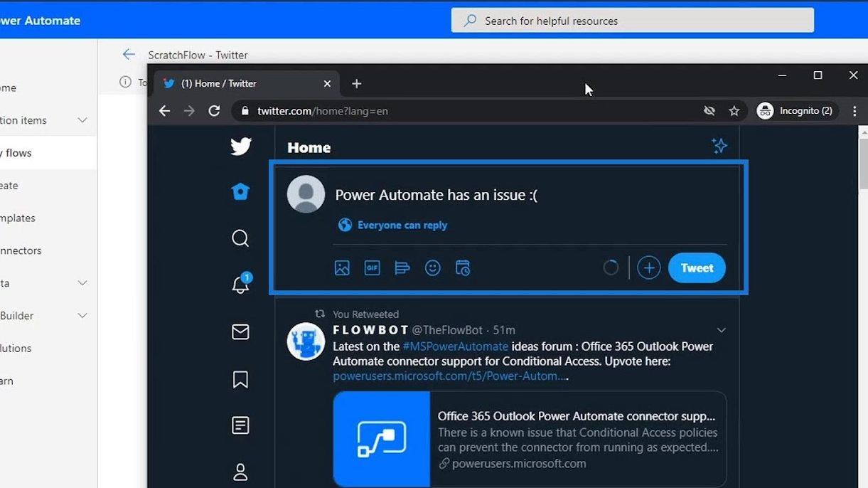Click the tweet text compose field
Screen dimensions: 868x488
tap(530, 194)
